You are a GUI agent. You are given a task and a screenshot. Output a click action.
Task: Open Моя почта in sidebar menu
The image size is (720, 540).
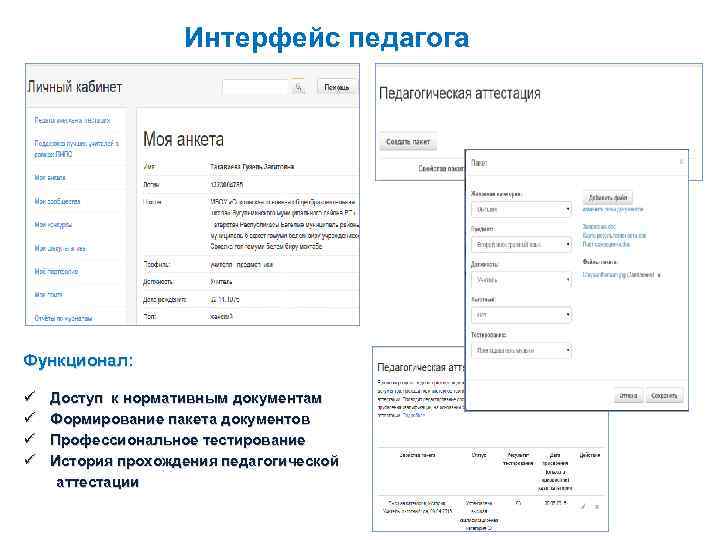click(48, 294)
